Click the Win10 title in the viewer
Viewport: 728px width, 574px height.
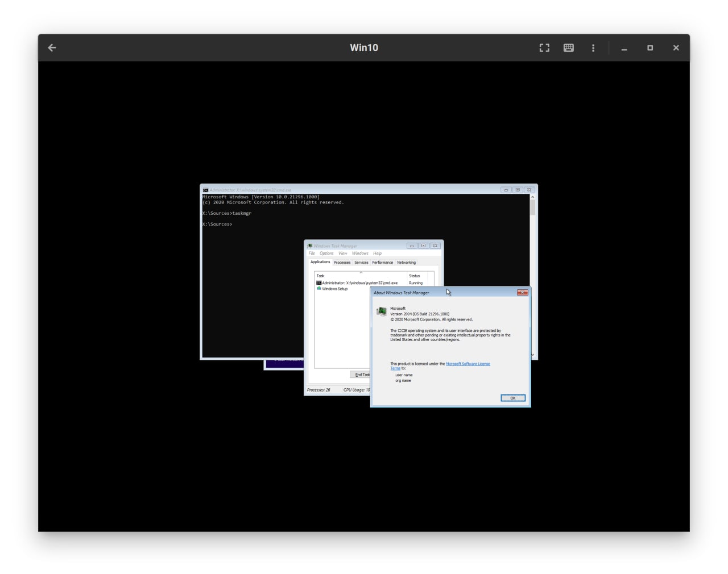point(364,48)
